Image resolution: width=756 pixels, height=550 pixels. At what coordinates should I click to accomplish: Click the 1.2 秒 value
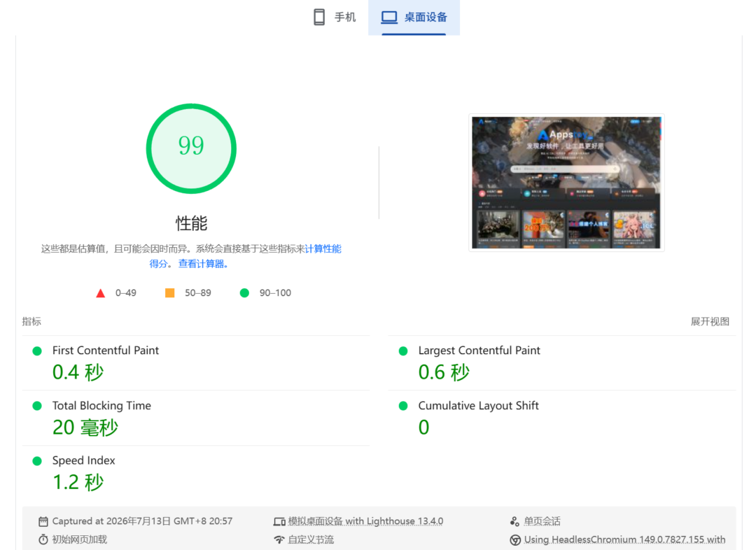78,482
